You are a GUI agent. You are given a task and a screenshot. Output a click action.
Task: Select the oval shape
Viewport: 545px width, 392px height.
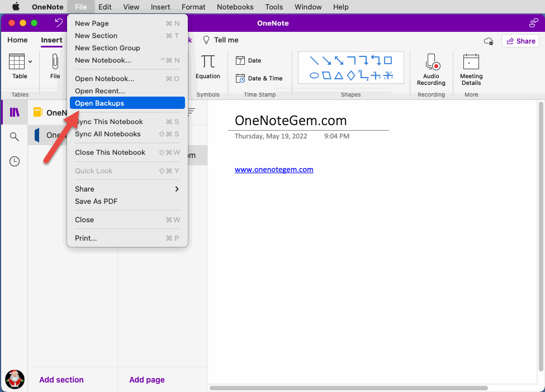click(314, 75)
